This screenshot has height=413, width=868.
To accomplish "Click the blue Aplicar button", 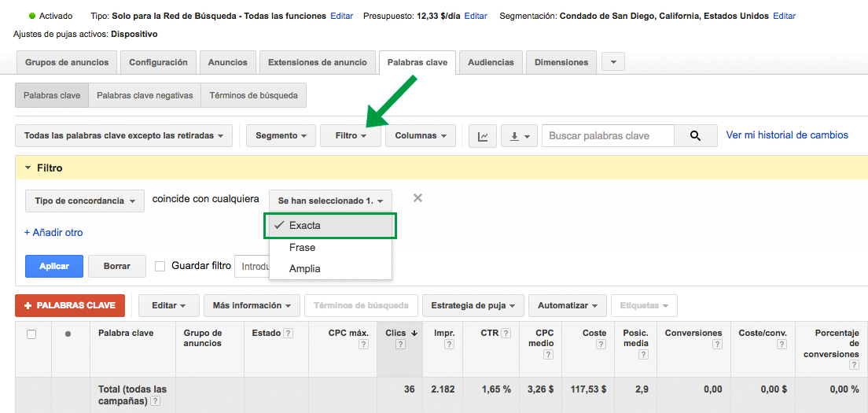I will [54, 267].
